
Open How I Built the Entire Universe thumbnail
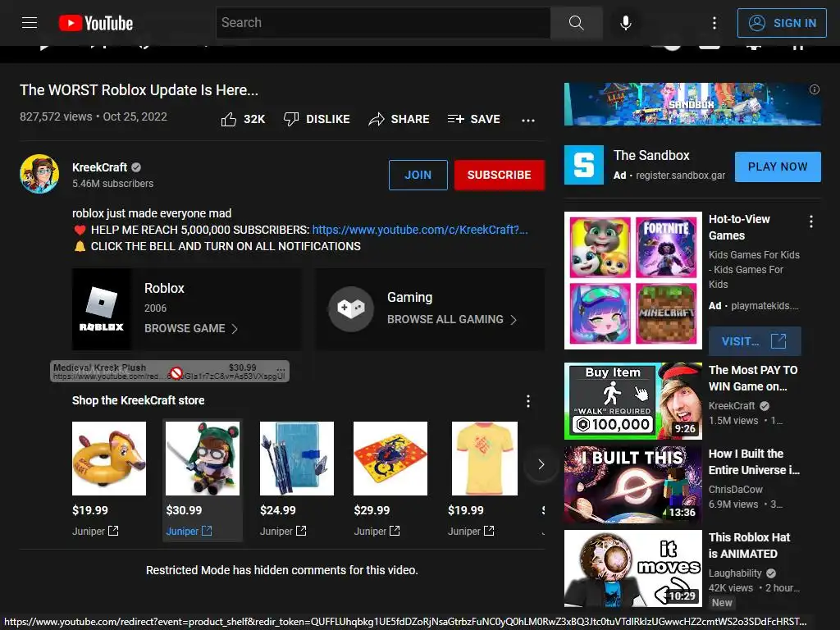click(633, 485)
